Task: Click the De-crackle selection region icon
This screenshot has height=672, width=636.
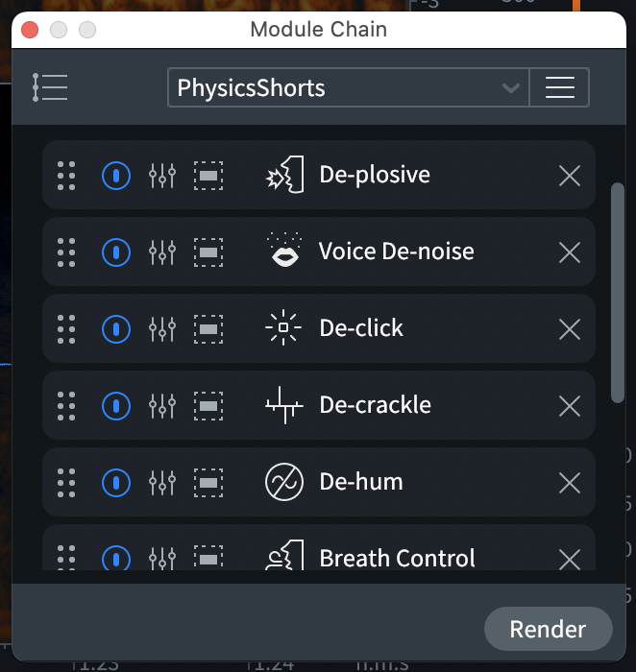Action: [x=208, y=406]
